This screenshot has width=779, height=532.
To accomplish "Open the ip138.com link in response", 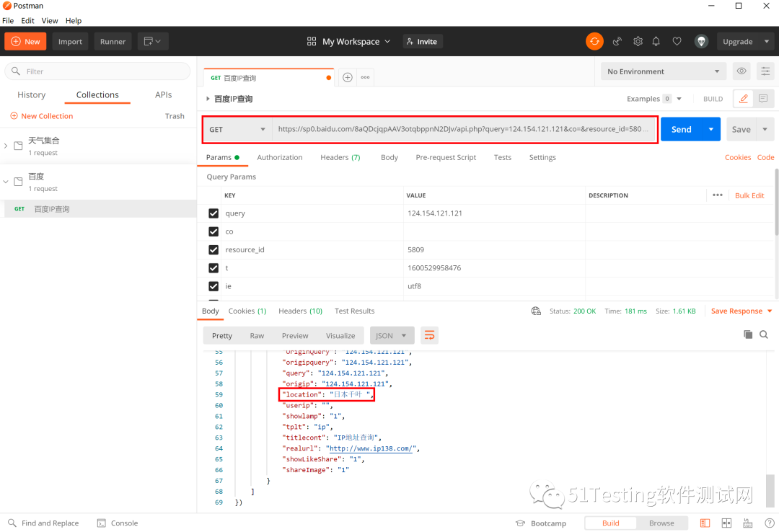I will coord(371,448).
